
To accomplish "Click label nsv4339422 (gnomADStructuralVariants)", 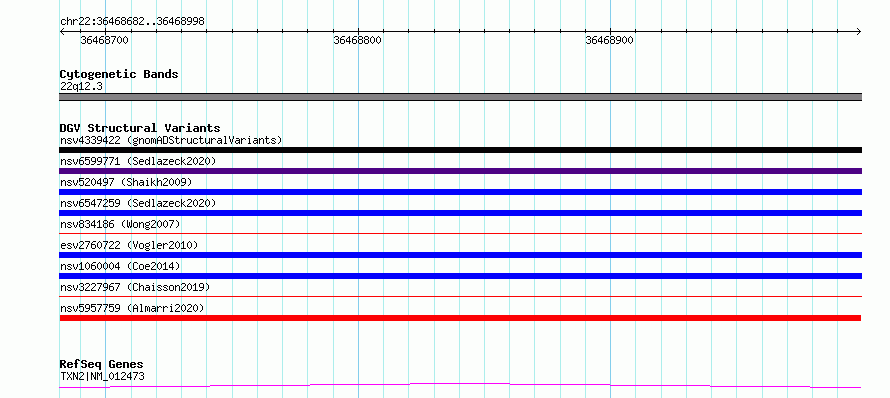I will click(171, 140).
